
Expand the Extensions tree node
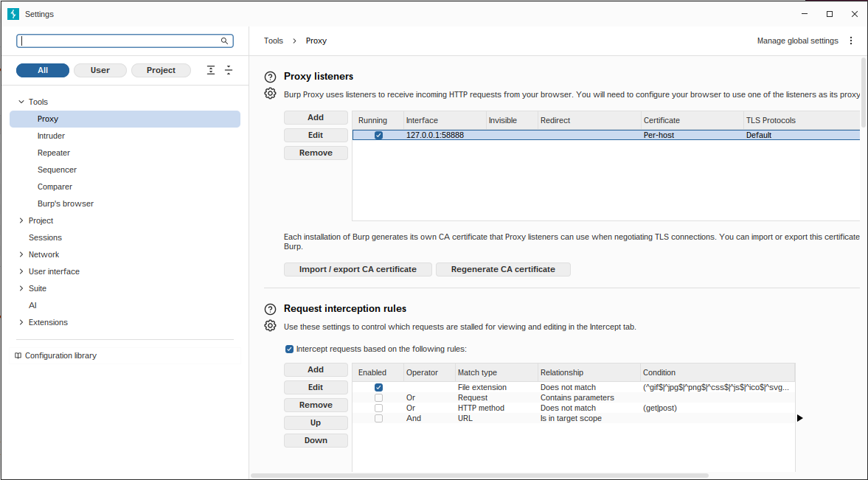pyautogui.click(x=21, y=322)
